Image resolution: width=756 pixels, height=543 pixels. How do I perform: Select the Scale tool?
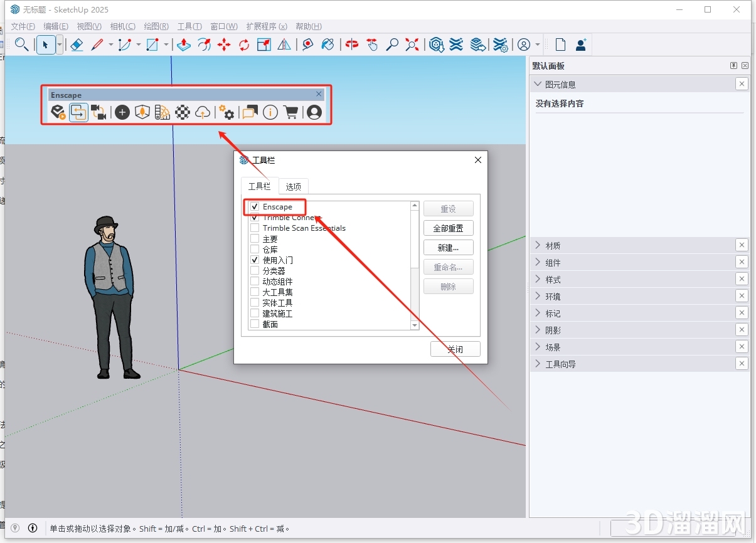pyautogui.click(x=264, y=45)
